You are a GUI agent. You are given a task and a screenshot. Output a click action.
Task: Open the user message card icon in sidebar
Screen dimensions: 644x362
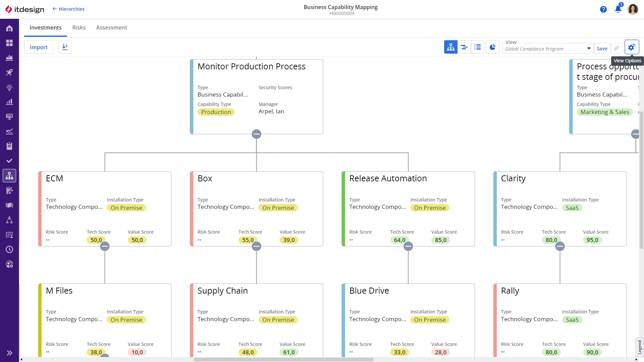click(x=9, y=235)
